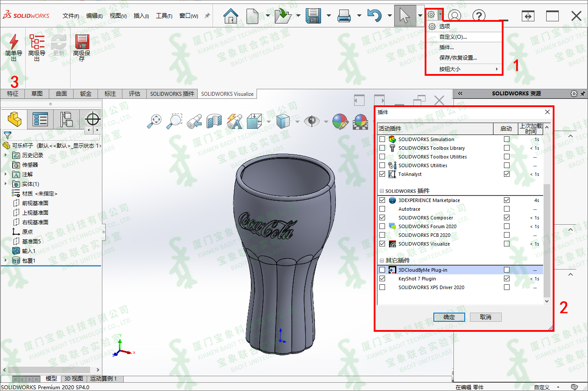Create a new document with New icon
The width and height of the screenshot is (588, 391).
pyautogui.click(x=252, y=16)
